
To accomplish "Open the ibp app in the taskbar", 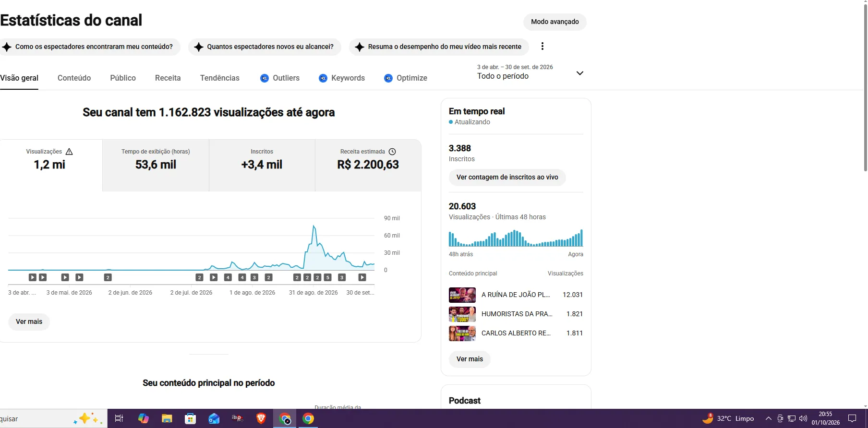I will tap(237, 418).
